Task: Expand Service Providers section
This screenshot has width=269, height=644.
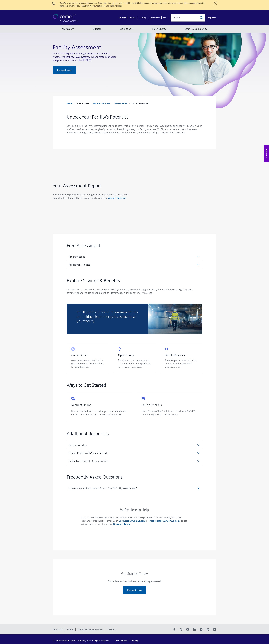Action: click(x=134, y=445)
